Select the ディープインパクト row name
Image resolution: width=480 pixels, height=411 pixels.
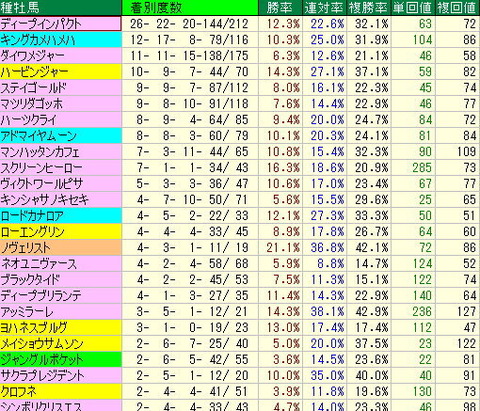(61, 24)
